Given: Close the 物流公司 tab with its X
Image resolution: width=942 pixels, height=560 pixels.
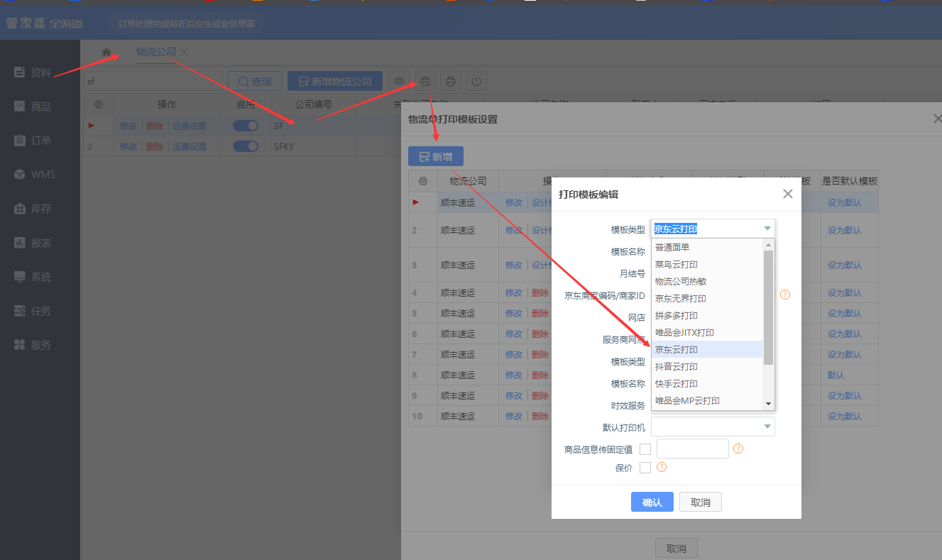Looking at the screenshot, I should 185,53.
